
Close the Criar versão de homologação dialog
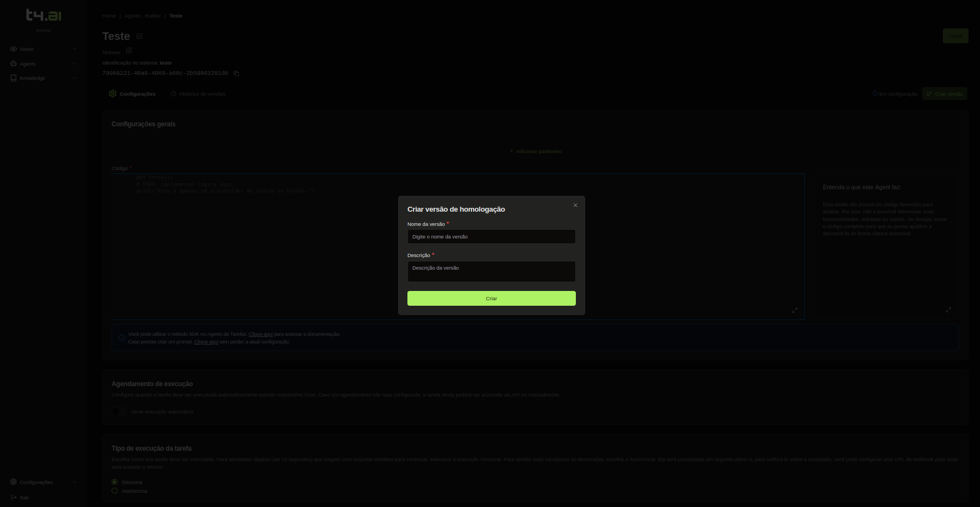click(x=575, y=206)
